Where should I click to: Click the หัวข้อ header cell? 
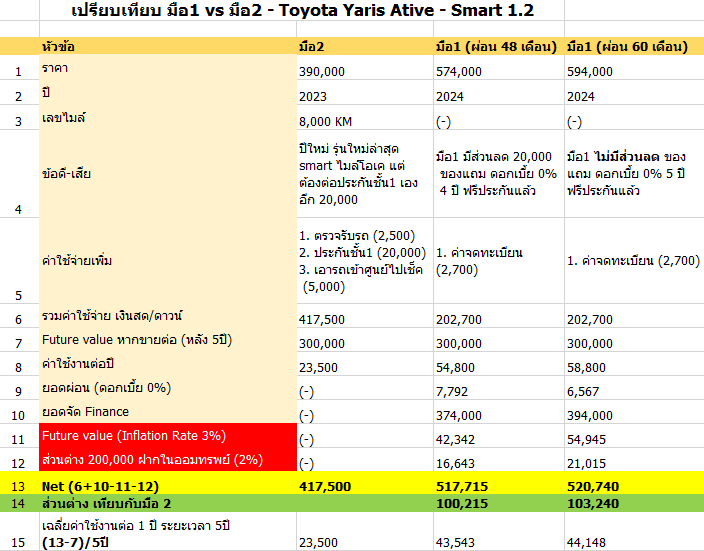click(x=168, y=46)
